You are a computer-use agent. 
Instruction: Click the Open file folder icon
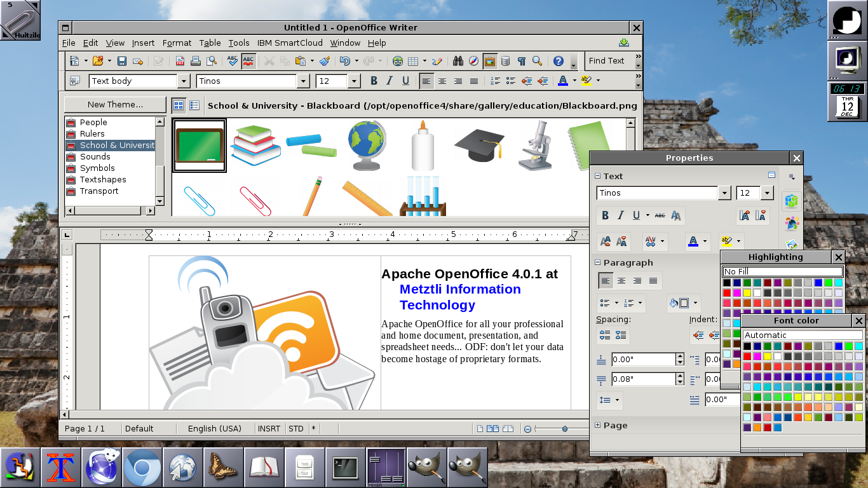(98, 61)
